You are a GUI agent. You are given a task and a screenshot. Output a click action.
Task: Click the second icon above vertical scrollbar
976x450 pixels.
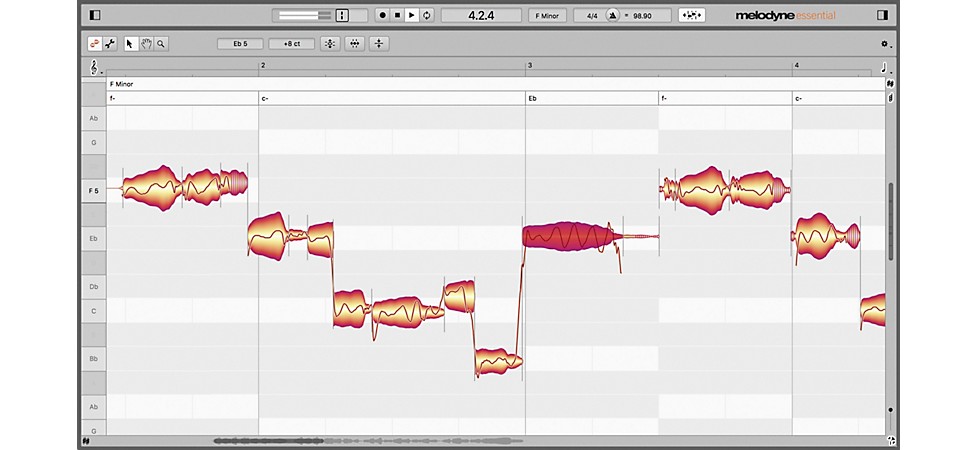pos(890,98)
